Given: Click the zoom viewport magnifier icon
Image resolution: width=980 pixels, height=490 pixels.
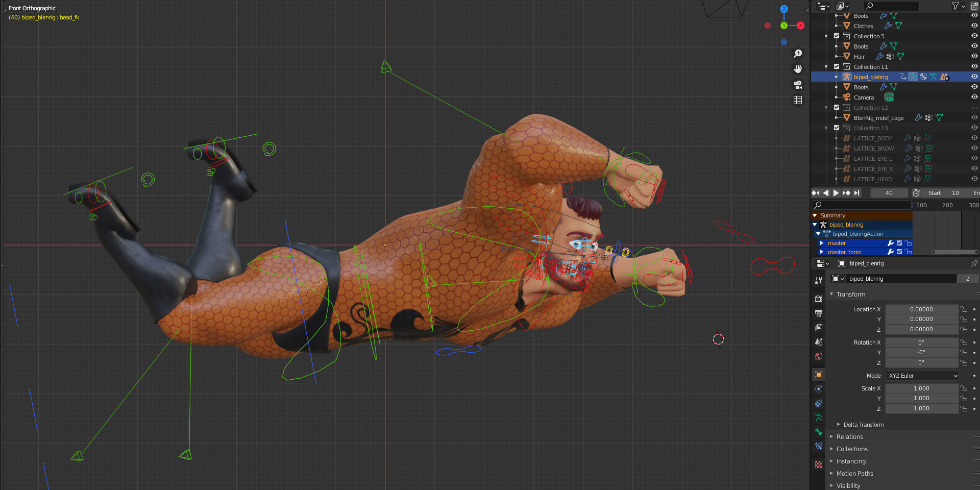Looking at the screenshot, I should pos(798,54).
